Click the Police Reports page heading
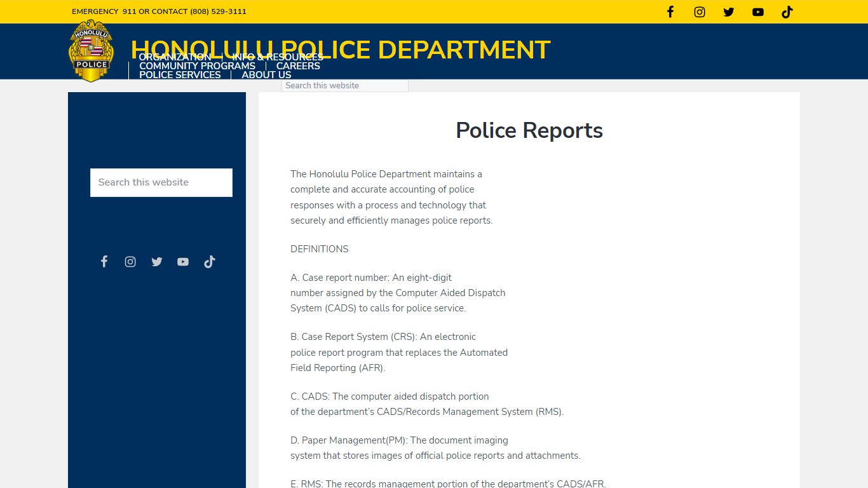Viewport: 868px width, 488px height. [x=529, y=130]
